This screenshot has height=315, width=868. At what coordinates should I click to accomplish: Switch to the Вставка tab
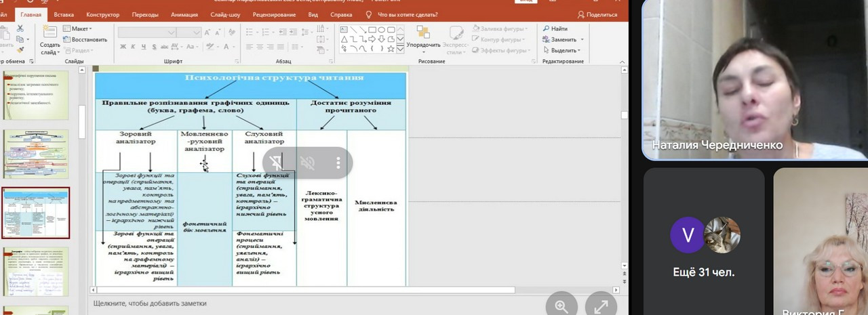tap(64, 14)
